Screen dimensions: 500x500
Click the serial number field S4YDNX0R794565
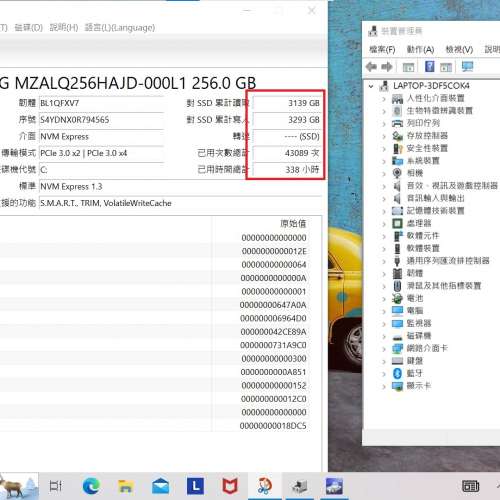(x=101, y=120)
